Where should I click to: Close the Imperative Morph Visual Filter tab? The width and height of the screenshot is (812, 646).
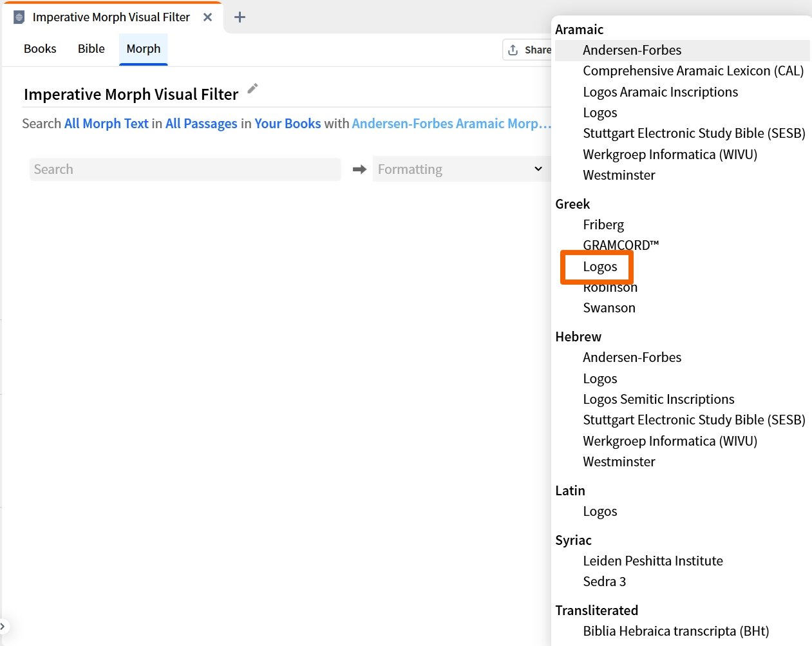click(x=207, y=17)
